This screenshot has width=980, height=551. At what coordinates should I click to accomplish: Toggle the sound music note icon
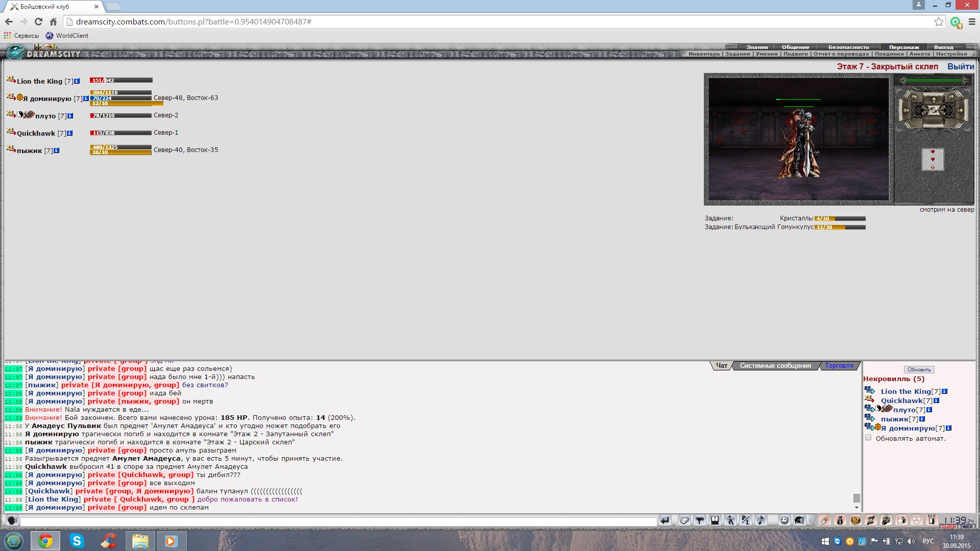[761, 520]
